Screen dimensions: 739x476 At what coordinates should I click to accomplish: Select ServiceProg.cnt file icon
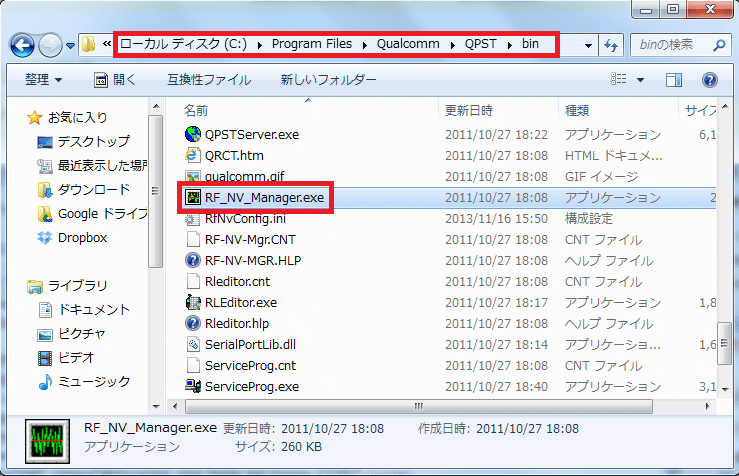(x=193, y=365)
